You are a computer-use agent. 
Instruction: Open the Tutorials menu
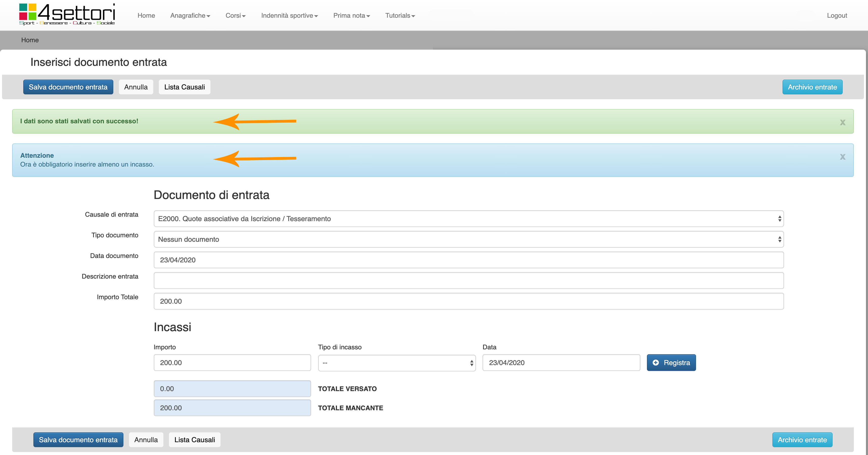[x=400, y=15]
